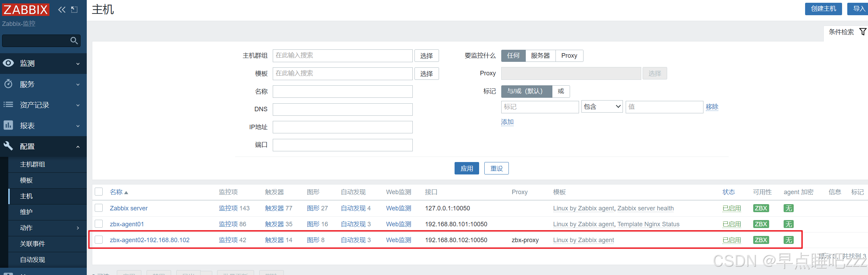This screenshot has height=275, width=868.
Task: Click the 重设 filter button
Action: 496,169
